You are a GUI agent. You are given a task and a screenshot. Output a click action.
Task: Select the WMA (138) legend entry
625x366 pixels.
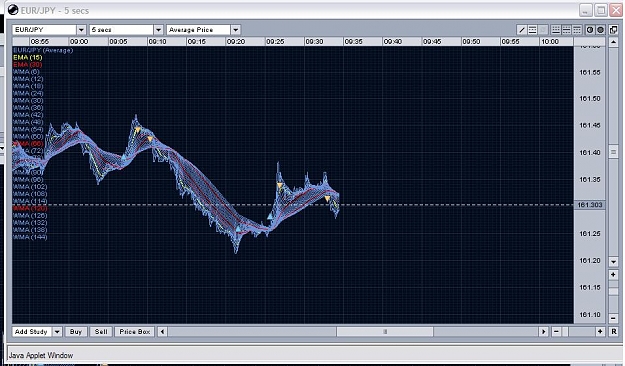30,230
